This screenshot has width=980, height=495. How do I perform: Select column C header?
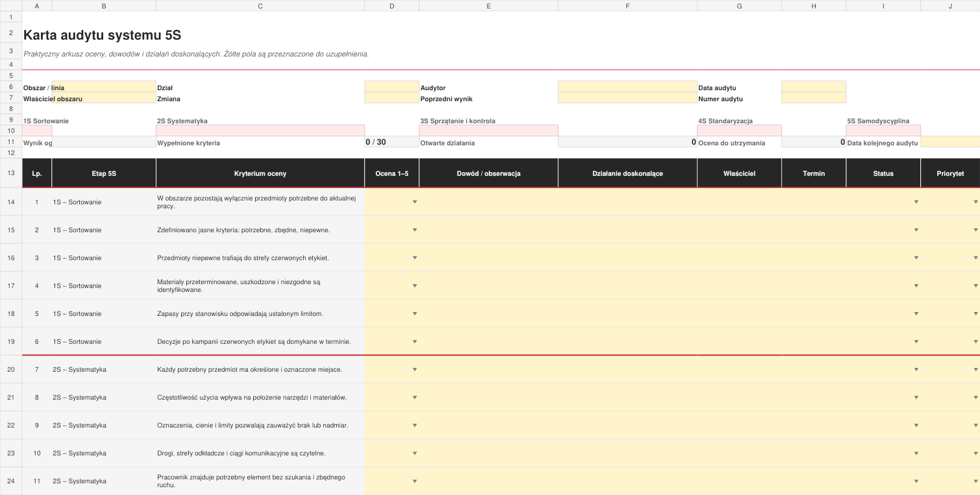click(260, 6)
